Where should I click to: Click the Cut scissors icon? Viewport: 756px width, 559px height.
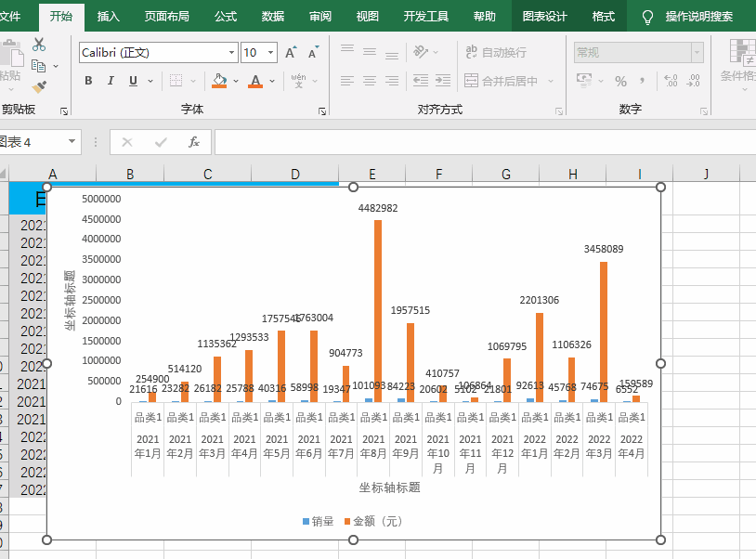click(39, 45)
